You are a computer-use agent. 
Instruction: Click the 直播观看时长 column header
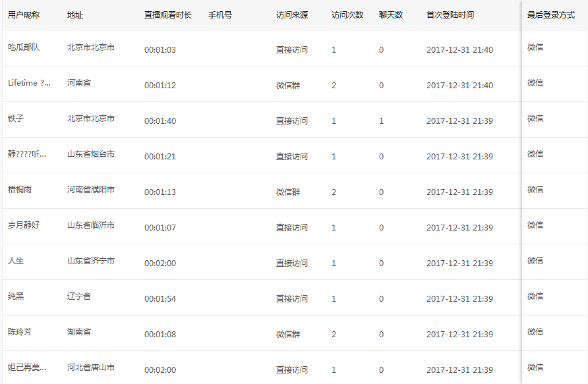click(x=168, y=15)
